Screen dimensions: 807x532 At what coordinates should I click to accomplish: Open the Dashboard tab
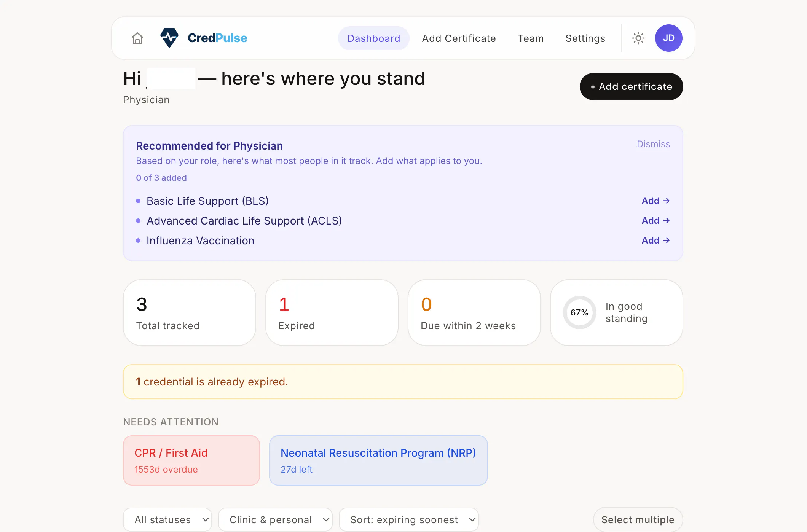(x=373, y=38)
